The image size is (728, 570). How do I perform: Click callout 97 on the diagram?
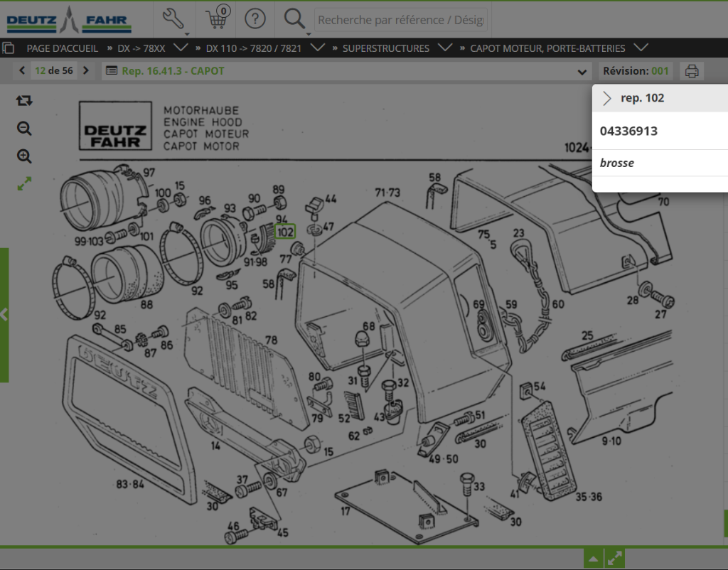click(149, 173)
